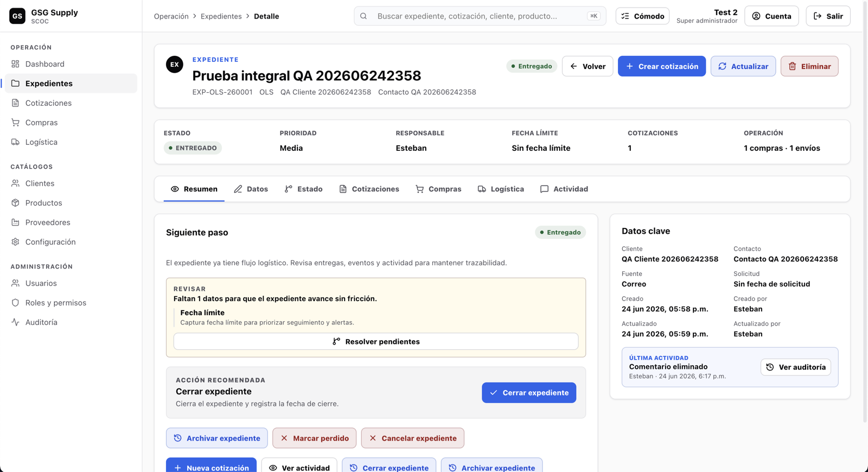Select the Actividad tab

(564, 189)
